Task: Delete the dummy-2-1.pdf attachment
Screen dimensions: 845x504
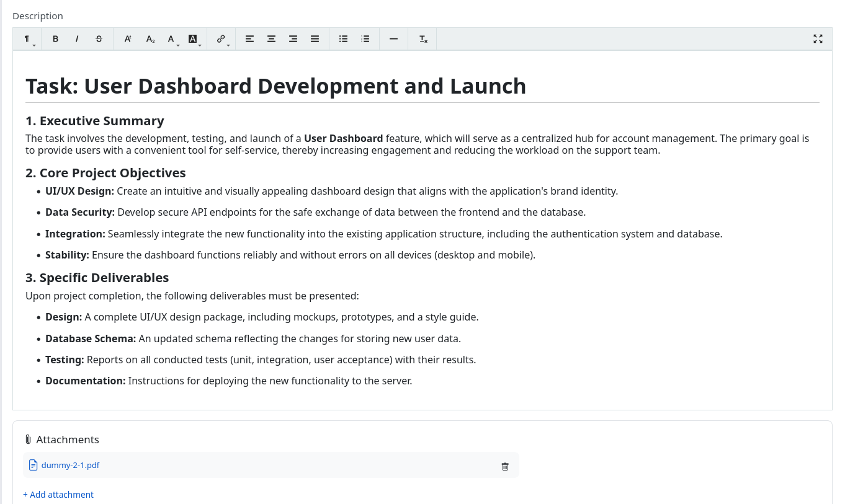Action: (505, 466)
